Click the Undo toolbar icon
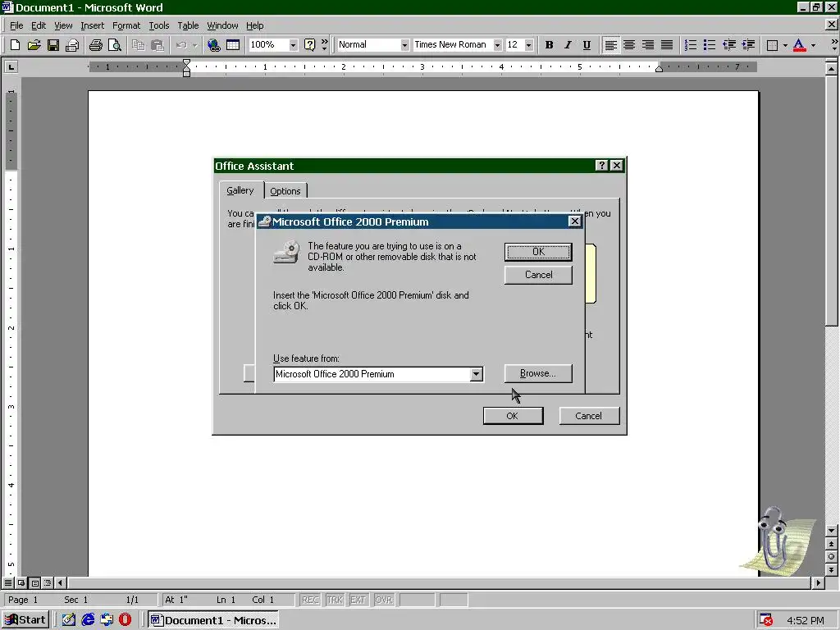Image resolution: width=840 pixels, height=630 pixels. click(181, 45)
